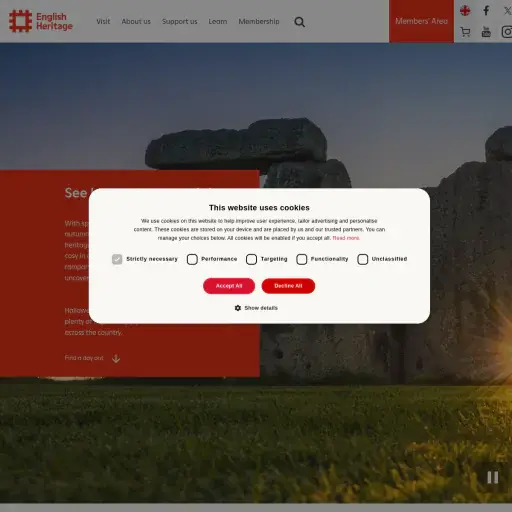Open the Facebook icon

[486, 11]
